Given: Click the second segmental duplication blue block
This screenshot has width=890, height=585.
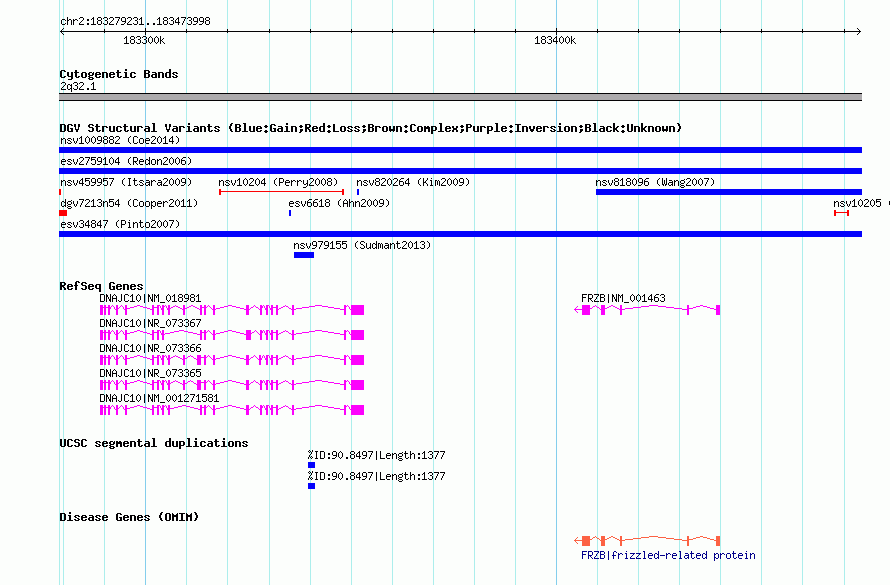Looking at the screenshot, I should pyautogui.click(x=311, y=486).
